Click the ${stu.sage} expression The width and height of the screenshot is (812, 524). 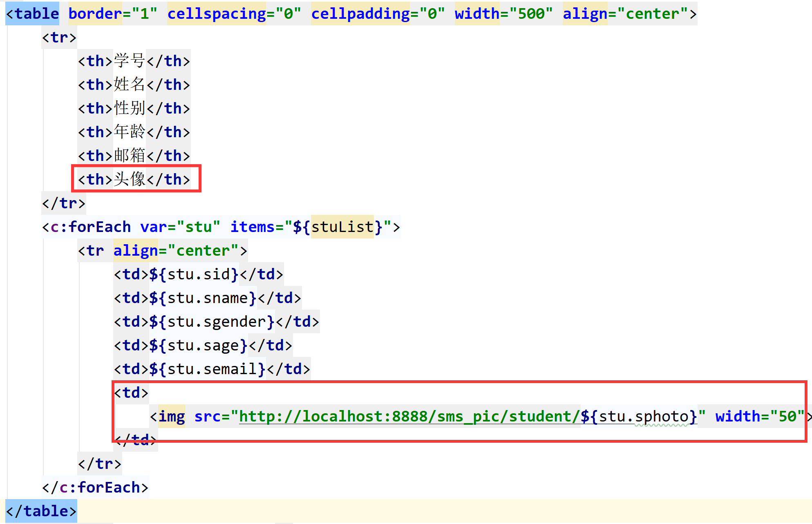tap(198, 345)
